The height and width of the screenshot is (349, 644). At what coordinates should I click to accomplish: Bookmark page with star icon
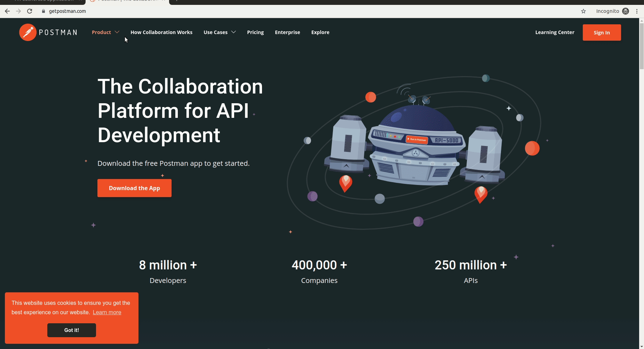[583, 11]
